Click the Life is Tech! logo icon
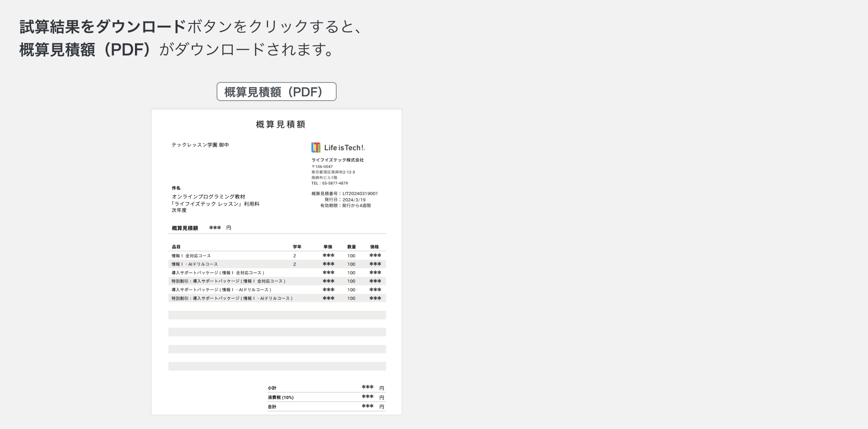Screen dimensions: 868x429 (316, 147)
